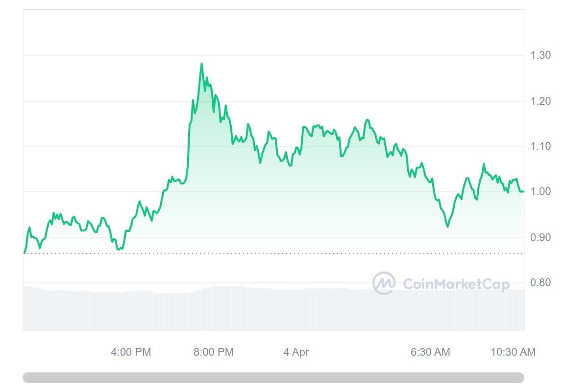The width and height of the screenshot is (588, 392).
Task: Click the 4 Apr date axis label
Action: pos(296,352)
